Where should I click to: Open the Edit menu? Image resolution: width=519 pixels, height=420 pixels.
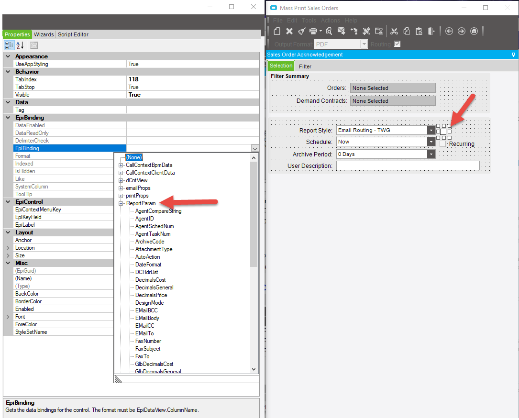pos(292,21)
